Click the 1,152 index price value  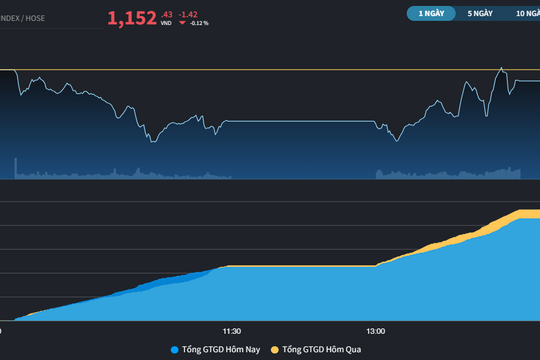132,18
